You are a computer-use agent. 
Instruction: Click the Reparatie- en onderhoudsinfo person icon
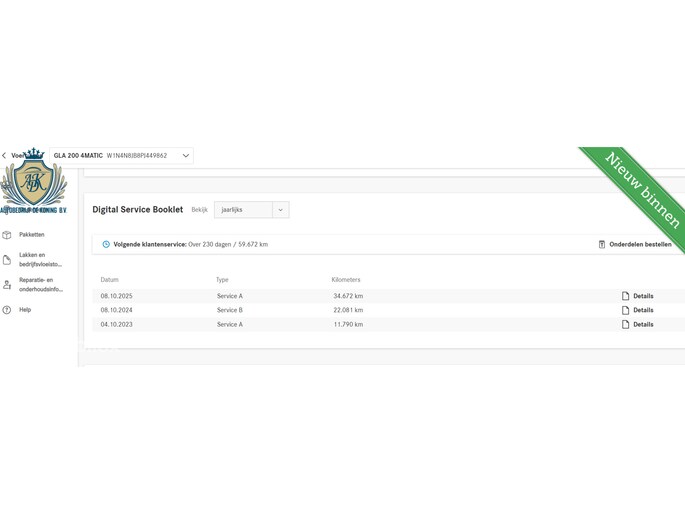(x=7, y=285)
